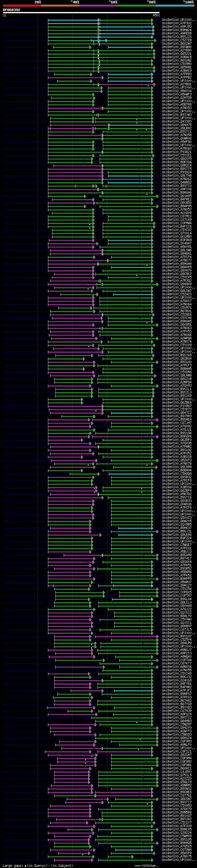
Task: Select the UniRef100_C5Z4Z3 label
Action: point(177,294)
